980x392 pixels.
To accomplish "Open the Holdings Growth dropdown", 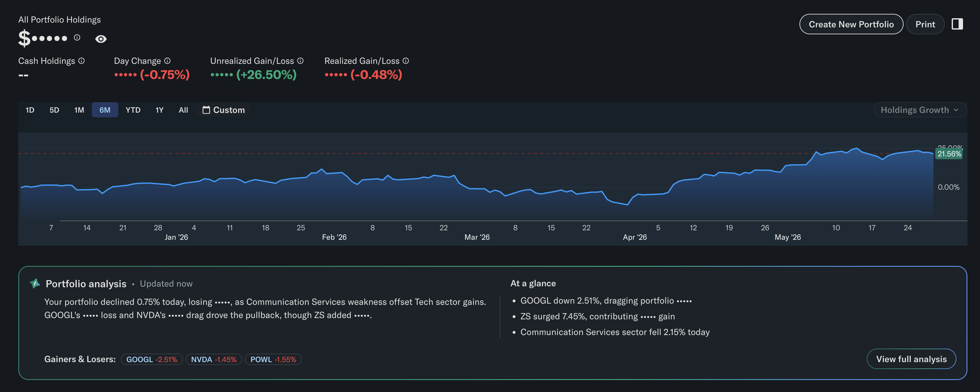I will (920, 110).
